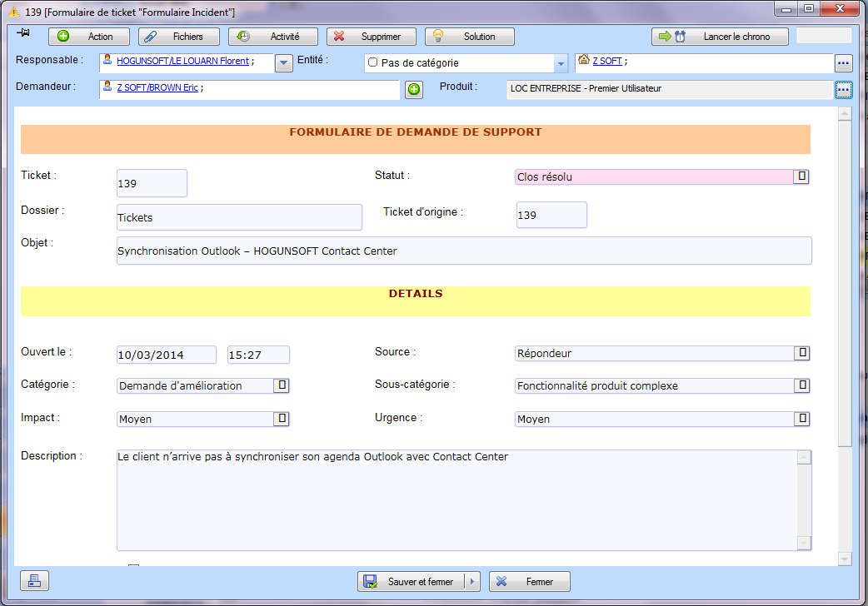The image size is (868, 606).
Task: Click Sauver et fermer
Action: [x=411, y=582]
